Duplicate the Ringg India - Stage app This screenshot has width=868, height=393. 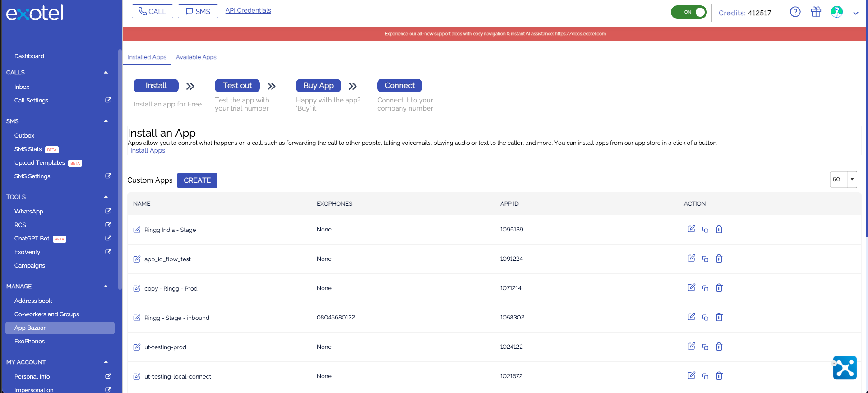pos(705,230)
